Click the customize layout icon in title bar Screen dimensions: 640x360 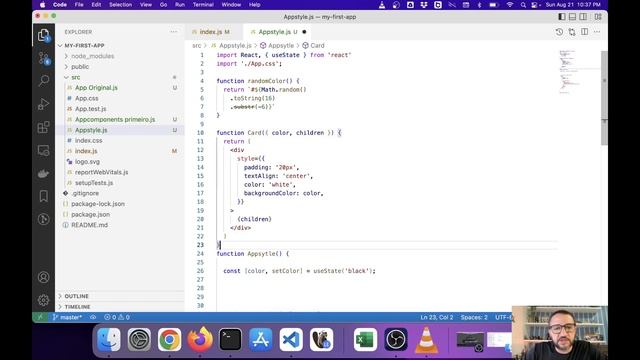(x=598, y=17)
